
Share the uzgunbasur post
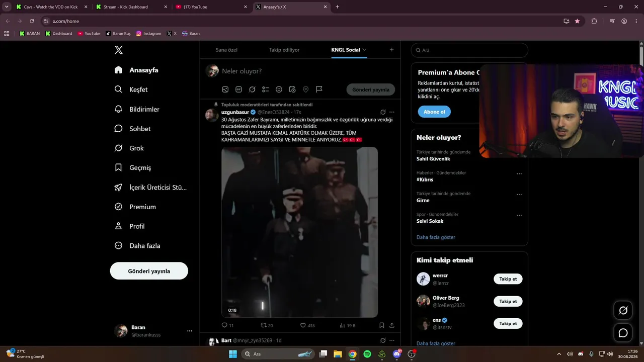[x=392, y=325]
